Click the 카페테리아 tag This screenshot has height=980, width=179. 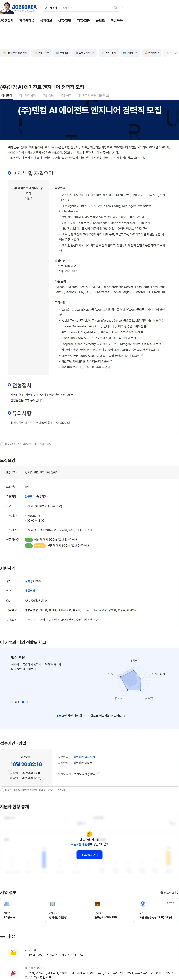coord(152,53)
